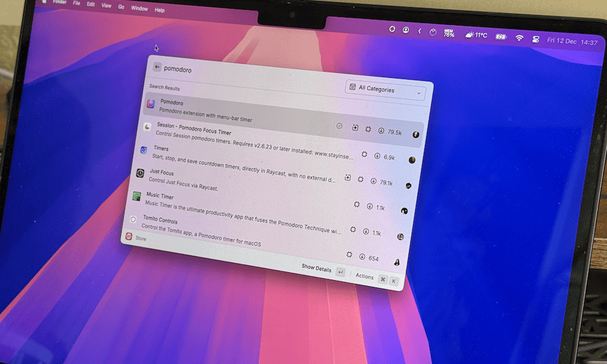Viewport: 607px width, 364px height.
Task: Select the Pomodoro search result title
Action: [172, 103]
